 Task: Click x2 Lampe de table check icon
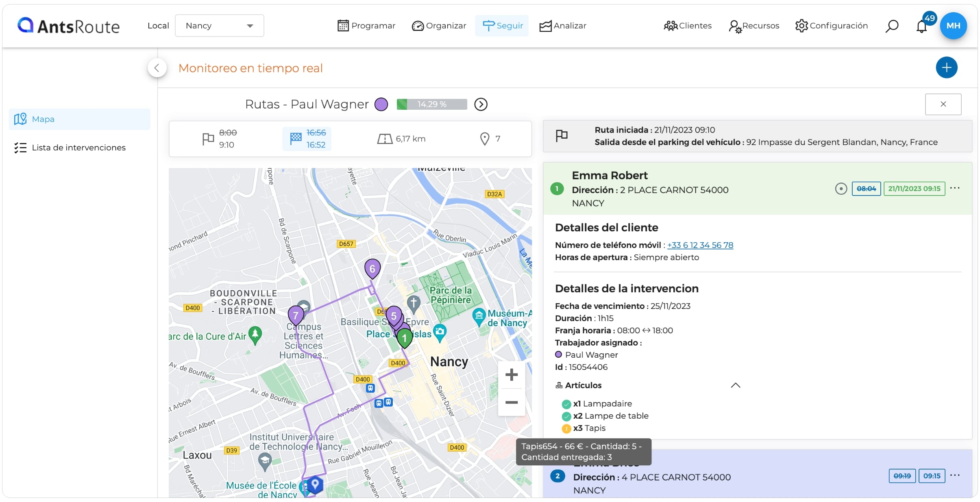[x=566, y=416]
